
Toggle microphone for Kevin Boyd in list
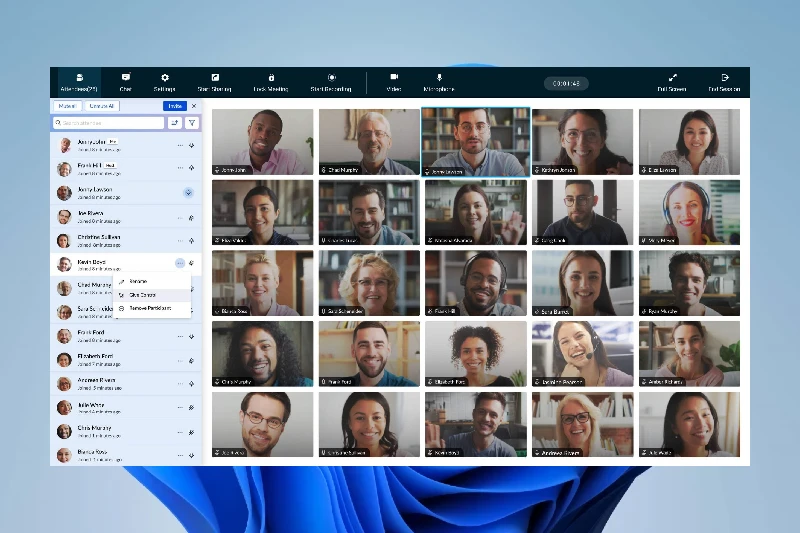tap(192, 263)
